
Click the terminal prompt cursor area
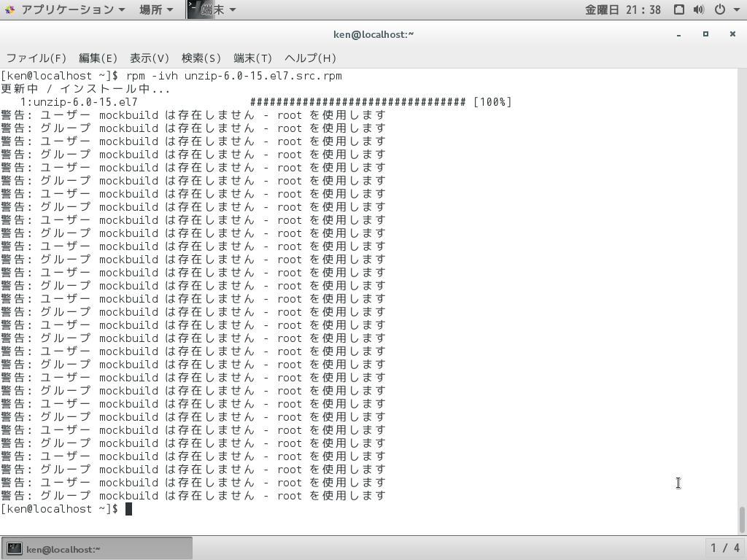point(128,509)
